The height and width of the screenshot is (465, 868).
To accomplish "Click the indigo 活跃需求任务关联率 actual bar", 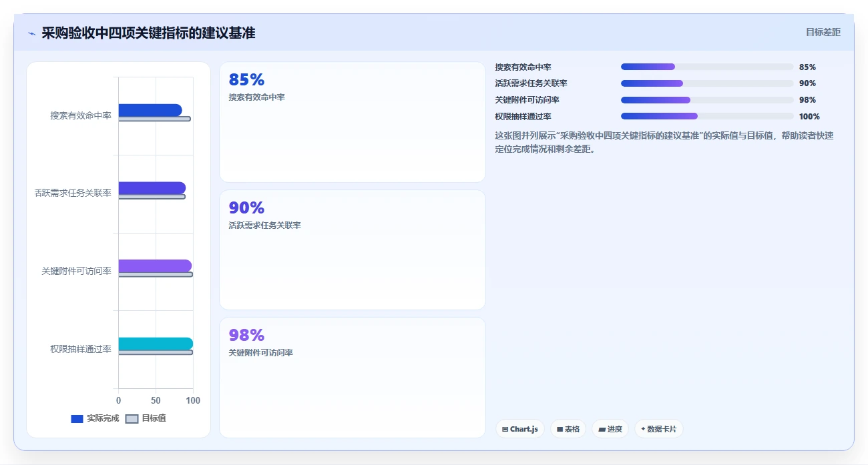I will pyautogui.click(x=152, y=188).
